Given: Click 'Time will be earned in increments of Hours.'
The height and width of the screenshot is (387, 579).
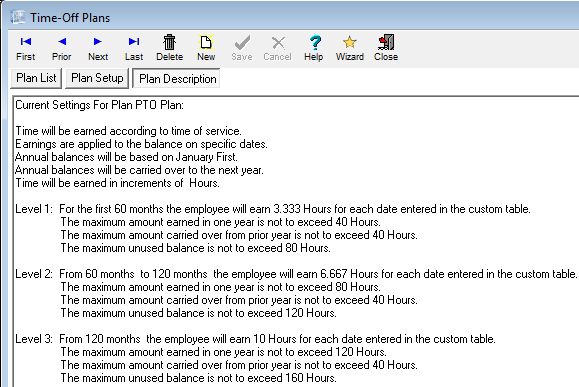Looking at the screenshot, I should (x=117, y=183).
